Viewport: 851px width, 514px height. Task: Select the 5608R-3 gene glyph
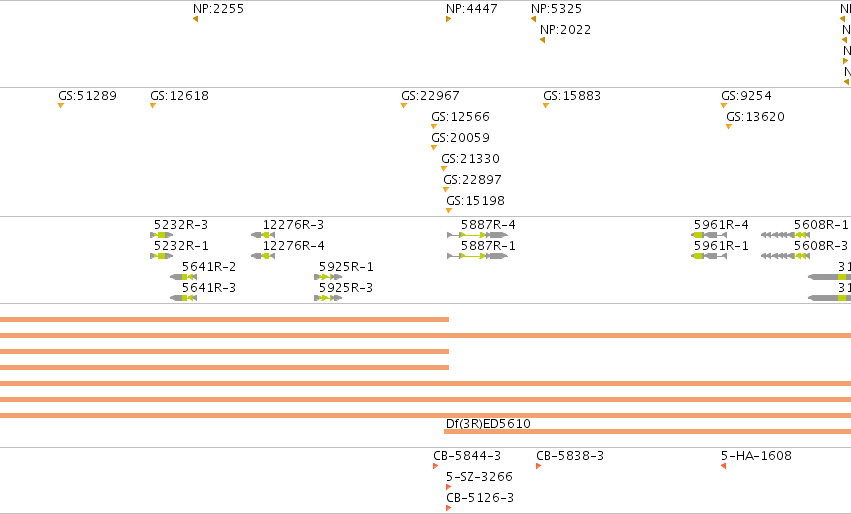point(785,256)
